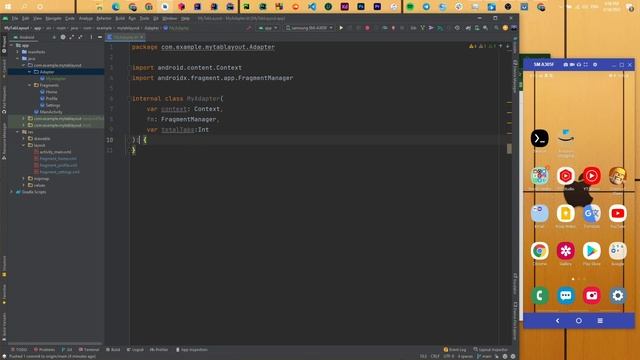Image resolution: width=640 pixels, height=360 pixels.
Task: Launch Chrome on the phone screen
Action: (539, 251)
